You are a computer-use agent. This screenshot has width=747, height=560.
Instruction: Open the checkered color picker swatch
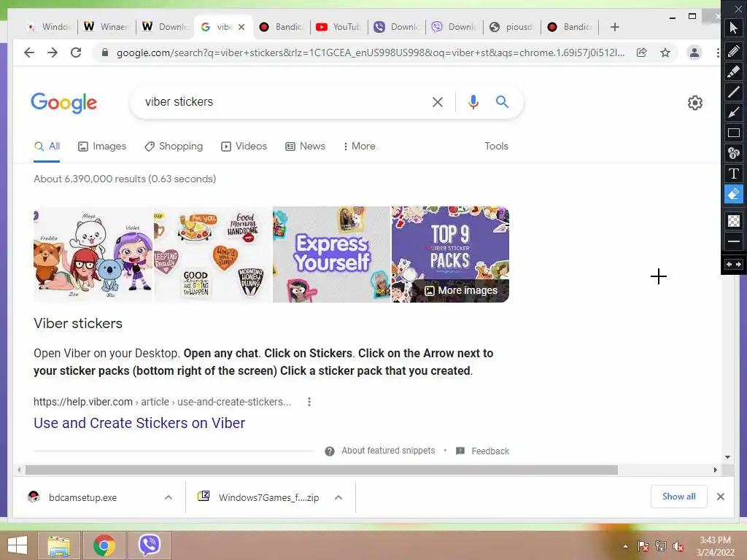[734, 221]
